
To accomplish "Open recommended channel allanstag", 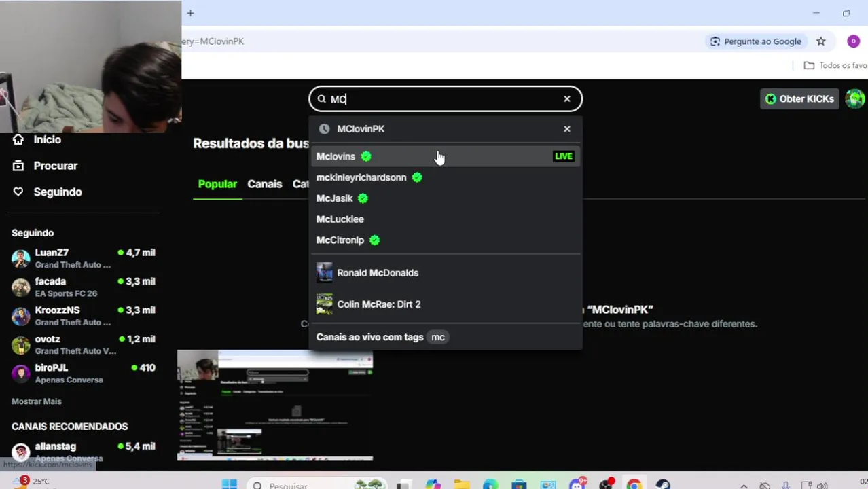I will pyautogui.click(x=84, y=452).
